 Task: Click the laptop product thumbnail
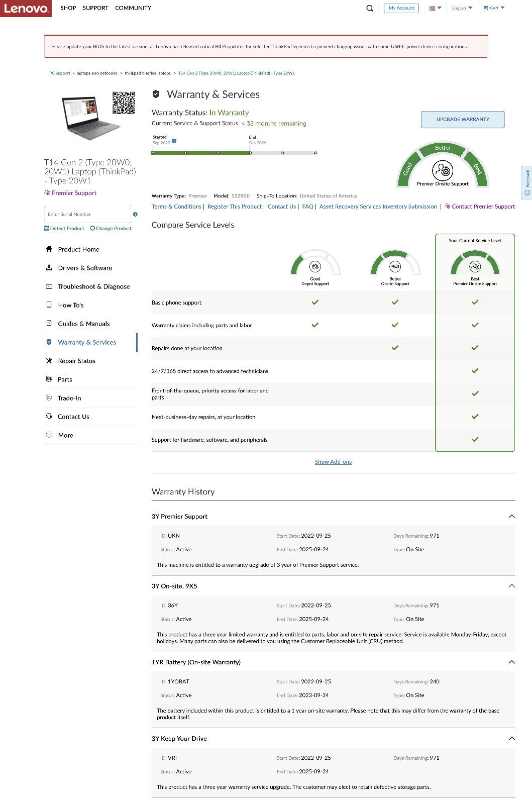click(x=90, y=118)
